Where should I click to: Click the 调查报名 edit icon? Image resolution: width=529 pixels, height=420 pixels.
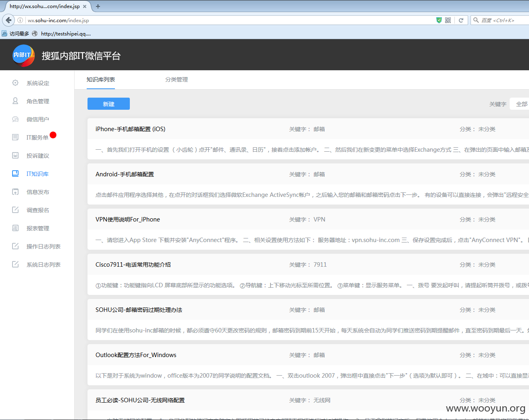tap(15, 210)
